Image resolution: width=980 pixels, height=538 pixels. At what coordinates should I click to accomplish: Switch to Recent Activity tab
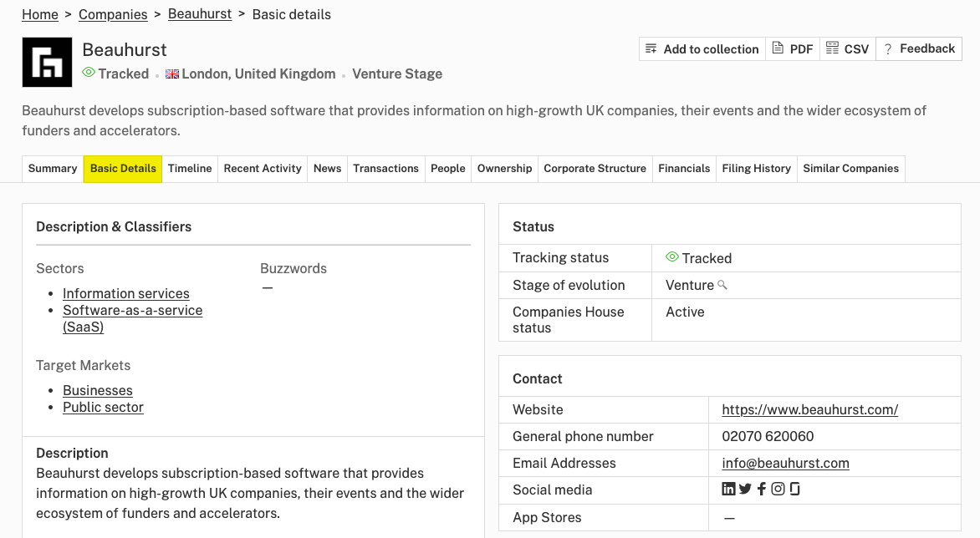[x=263, y=169]
